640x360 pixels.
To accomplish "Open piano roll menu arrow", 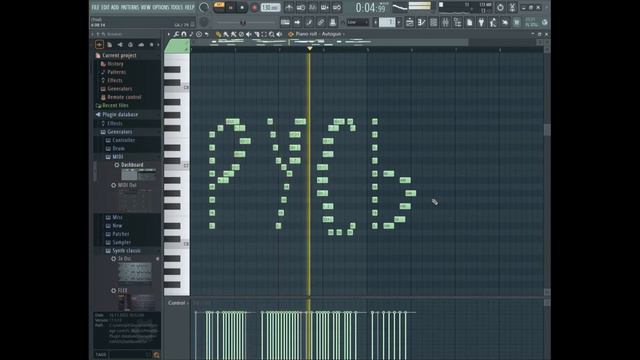I will pos(169,34).
